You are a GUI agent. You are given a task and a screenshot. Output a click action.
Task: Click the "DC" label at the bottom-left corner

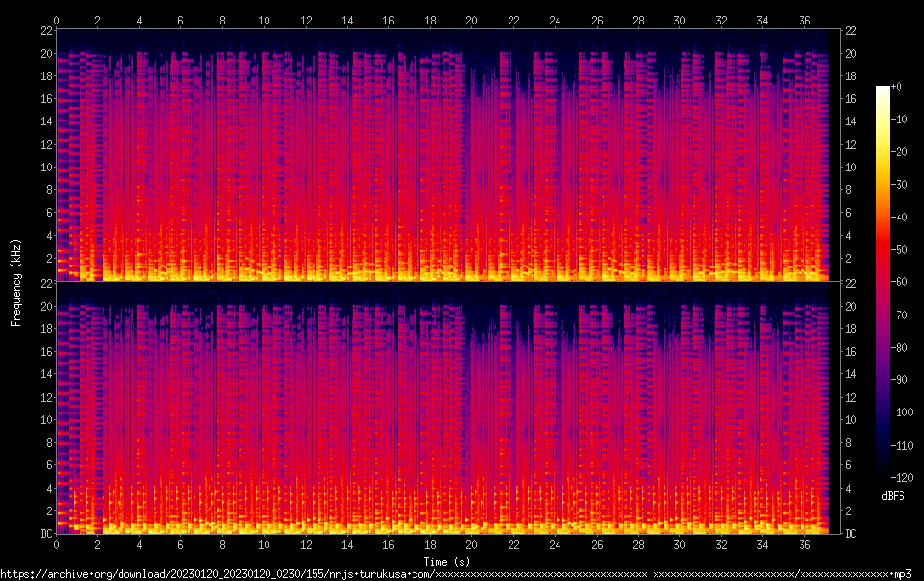[44, 534]
